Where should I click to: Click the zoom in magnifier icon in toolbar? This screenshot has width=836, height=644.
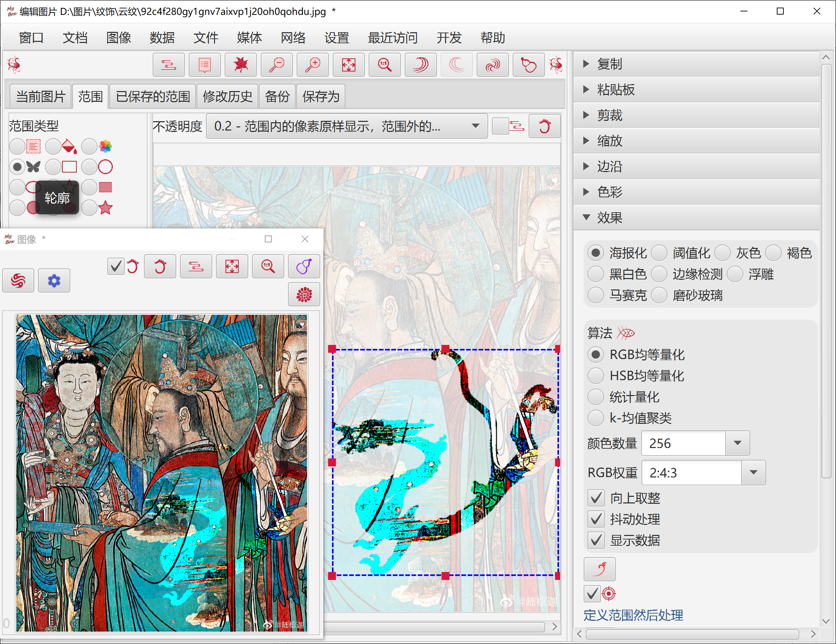313,65
